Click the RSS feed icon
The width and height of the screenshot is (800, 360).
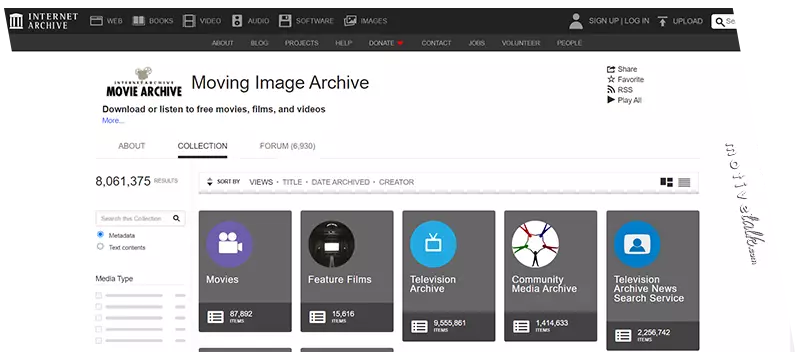tap(611, 90)
